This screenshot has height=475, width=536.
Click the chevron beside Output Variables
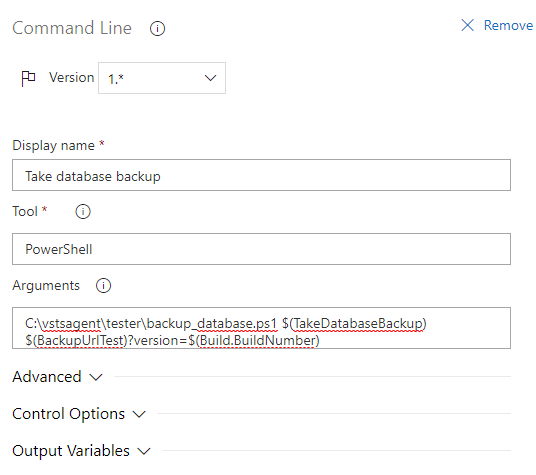tap(144, 451)
